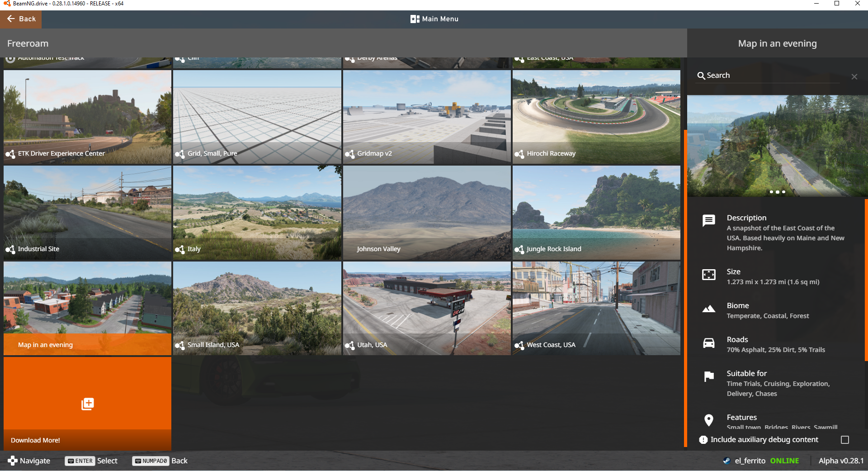Viewport: 868px width, 471px height.
Task: Click the ENTER key hint icon
Action: click(x=79, y=461)
